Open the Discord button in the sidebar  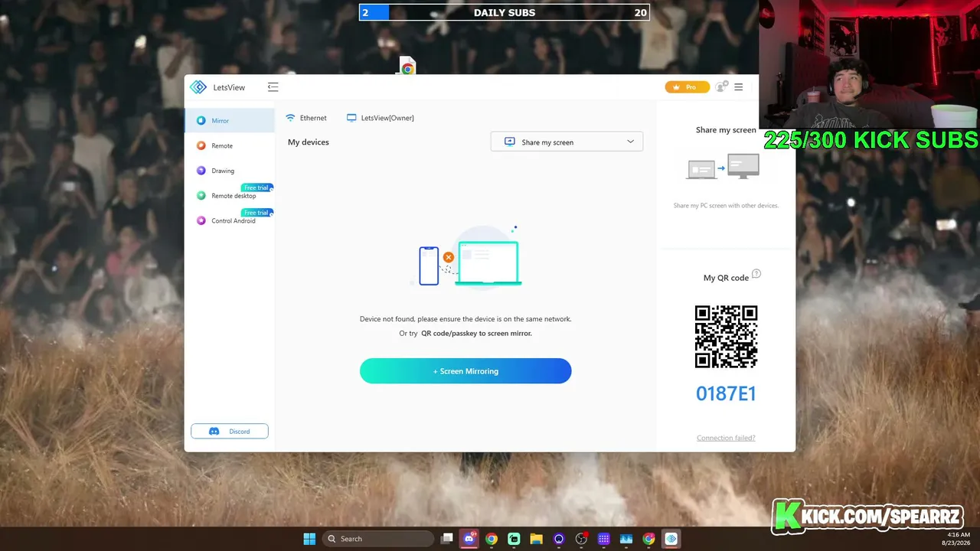click(x=230, y=432)
